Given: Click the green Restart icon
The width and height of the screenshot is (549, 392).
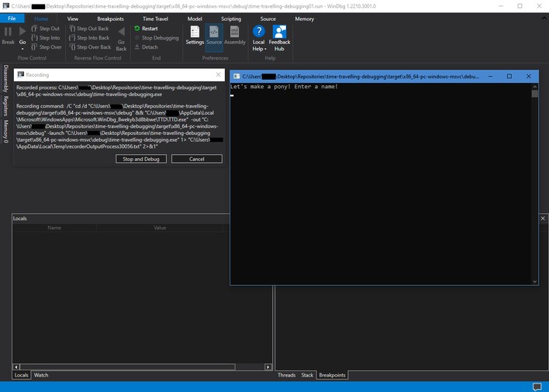Looking at the screenshot, I should coord(137,29).
